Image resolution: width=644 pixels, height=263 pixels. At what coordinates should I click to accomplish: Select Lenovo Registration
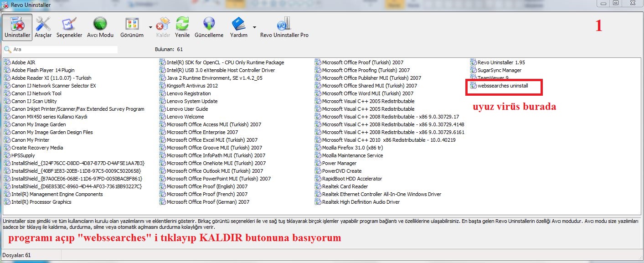pos(185,93)
